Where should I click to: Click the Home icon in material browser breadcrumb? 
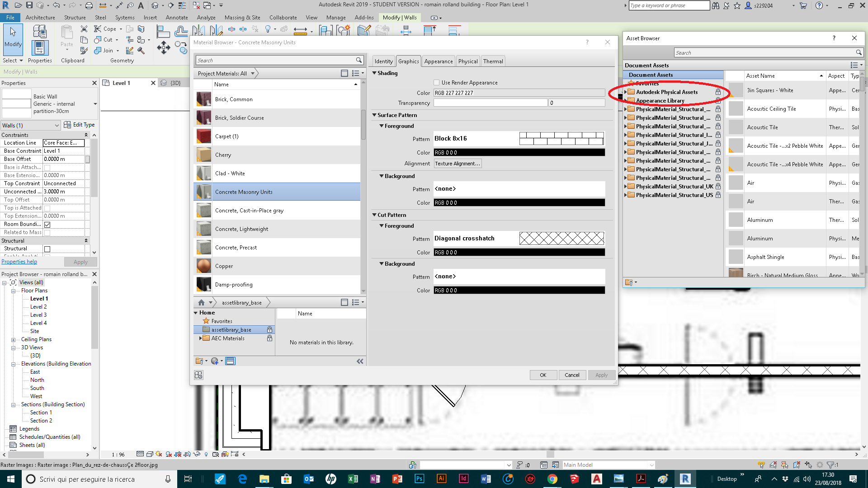202,302
